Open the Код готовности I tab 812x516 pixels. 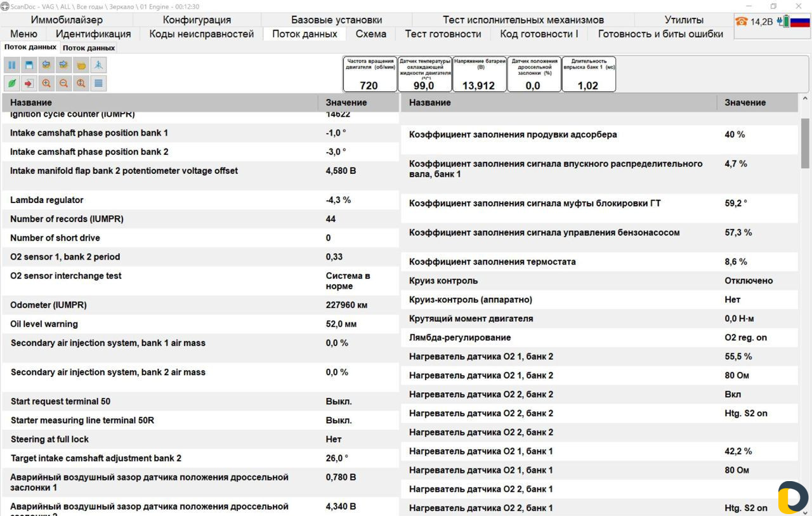pos(539,34)
